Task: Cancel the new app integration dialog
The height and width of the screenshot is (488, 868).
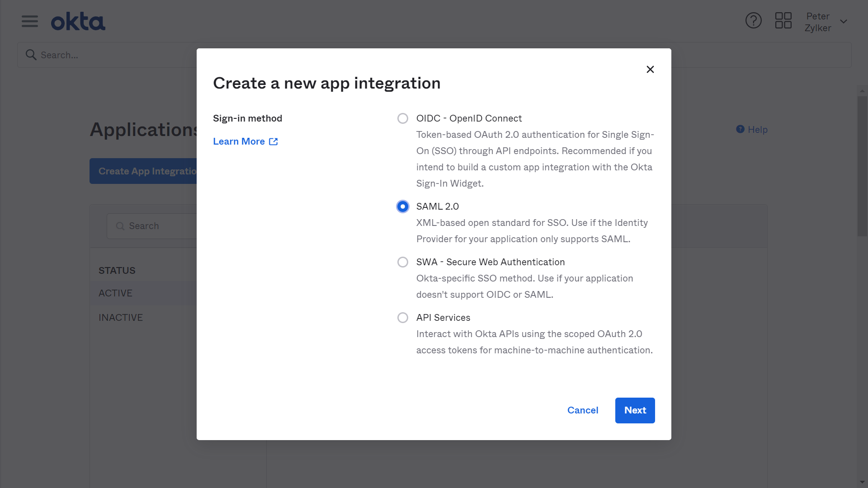Action: (583, 410)
